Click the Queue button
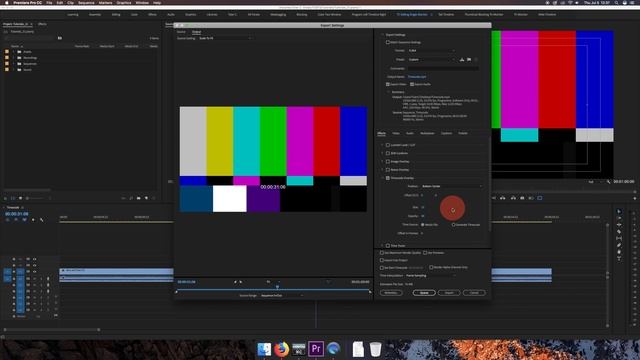 click(424, 293)
